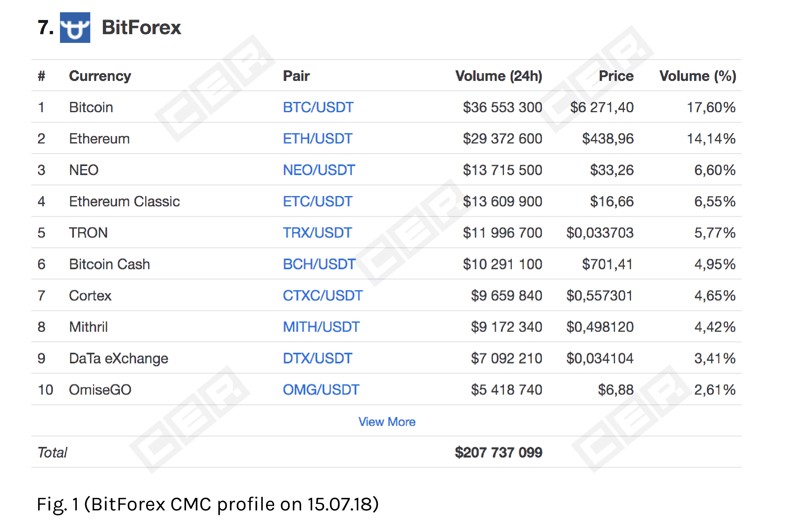Open the BCH/USDT trading pair

coord(320,264)
